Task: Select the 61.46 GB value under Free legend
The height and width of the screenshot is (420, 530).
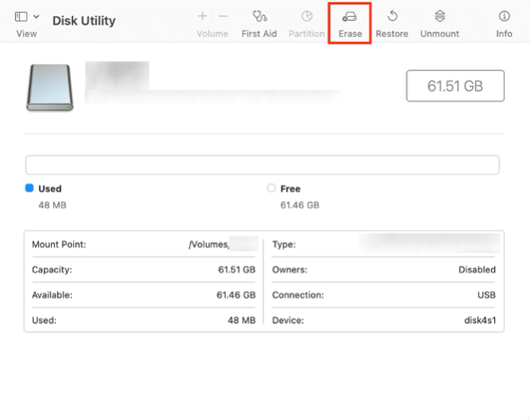Action: tap(300, 205)
